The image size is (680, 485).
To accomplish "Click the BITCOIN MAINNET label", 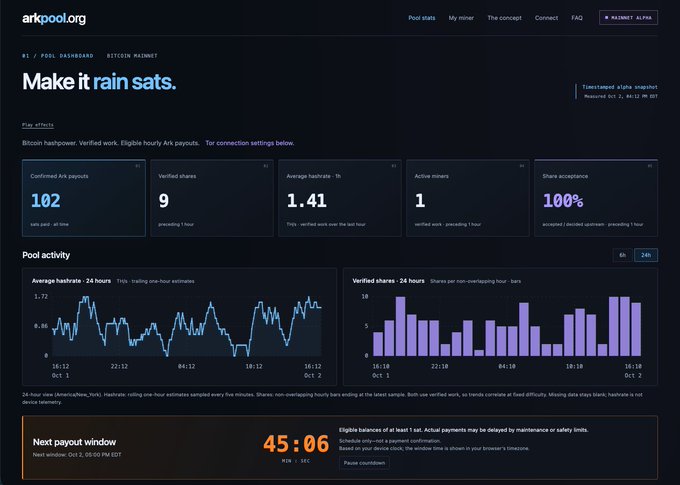I will [132, 56].
